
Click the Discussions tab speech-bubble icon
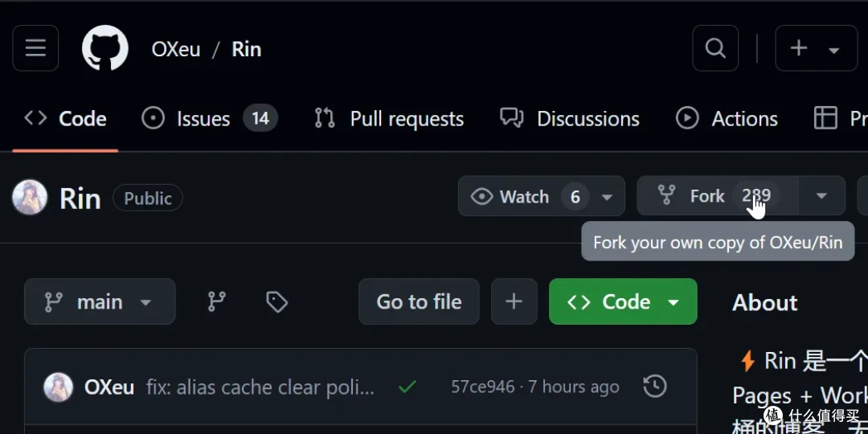(x=511, y=118)
